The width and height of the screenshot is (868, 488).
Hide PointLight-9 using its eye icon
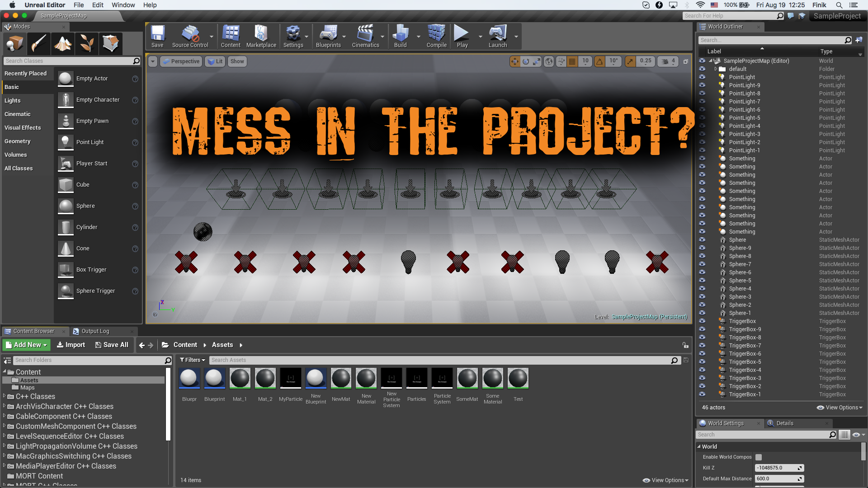702,85
